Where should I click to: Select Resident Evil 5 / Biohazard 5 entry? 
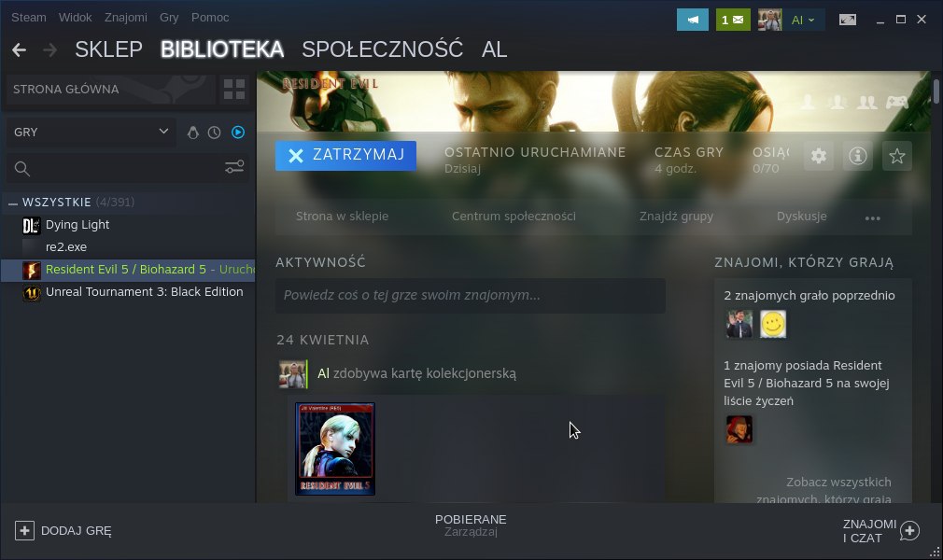[128, 270]
